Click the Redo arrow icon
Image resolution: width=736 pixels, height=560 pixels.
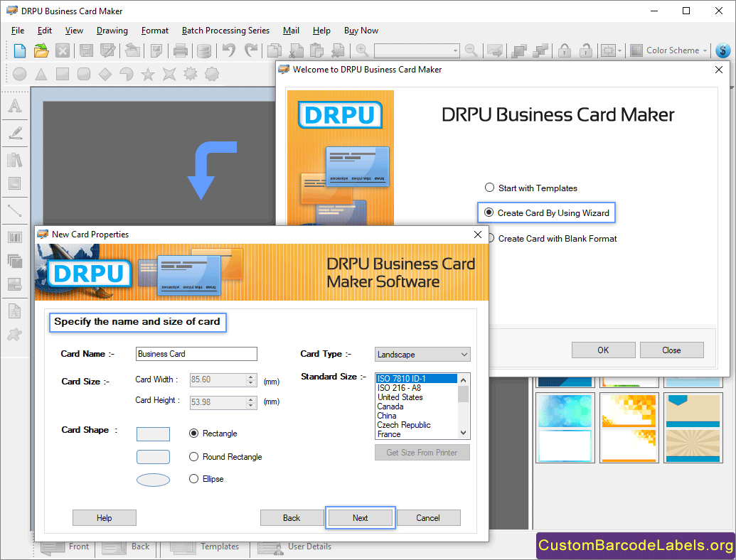(250, 50)
